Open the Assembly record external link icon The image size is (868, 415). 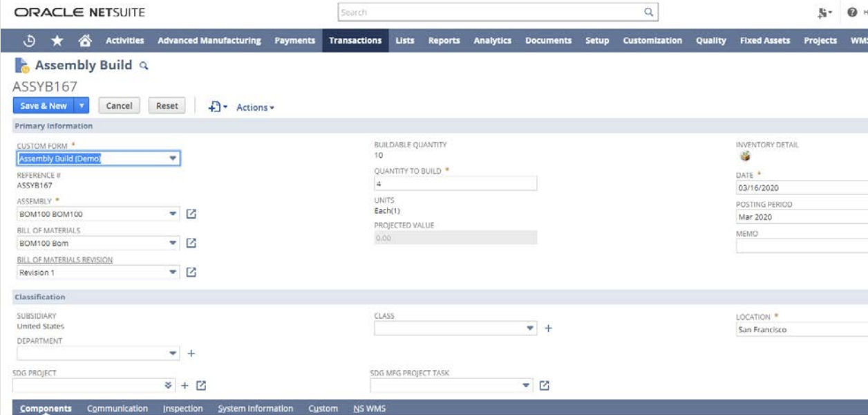click(x=192, y=214)
